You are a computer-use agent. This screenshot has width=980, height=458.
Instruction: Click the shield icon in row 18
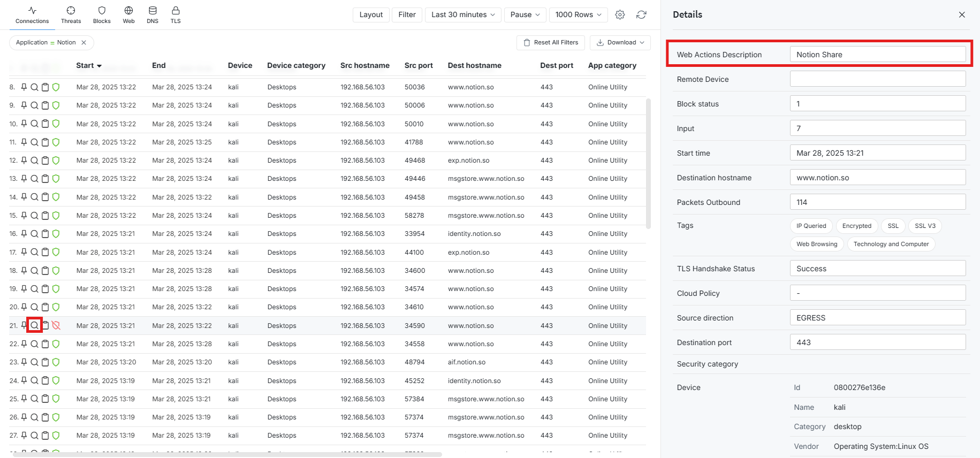pos(56,270)
